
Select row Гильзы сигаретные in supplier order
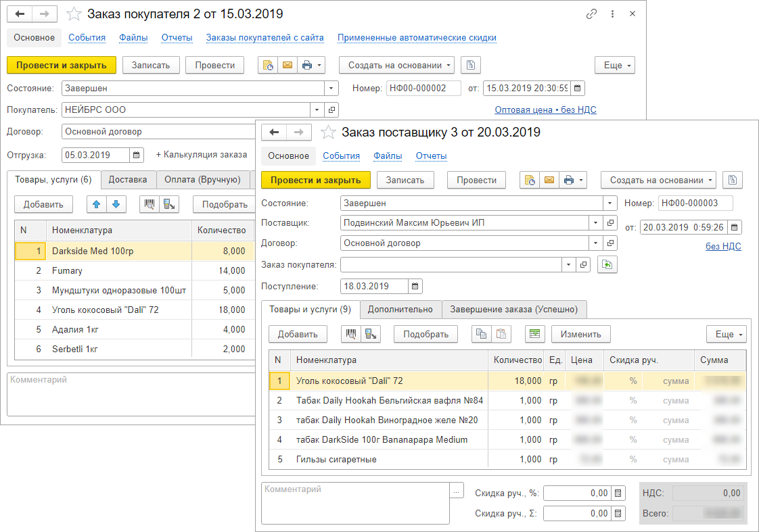[x=507, y=460]
